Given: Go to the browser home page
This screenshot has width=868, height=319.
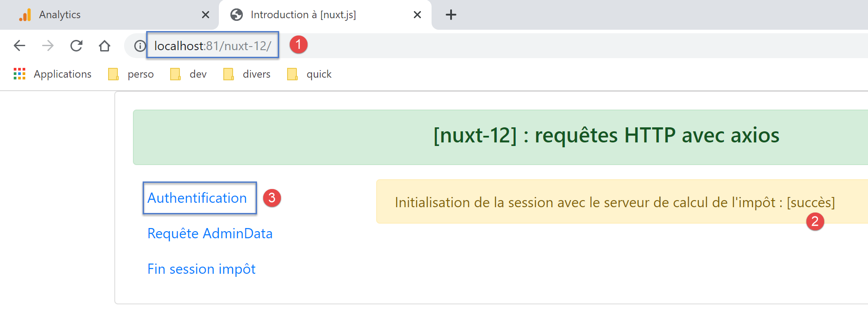Looking at the screenshot, I should pos(105,46).
